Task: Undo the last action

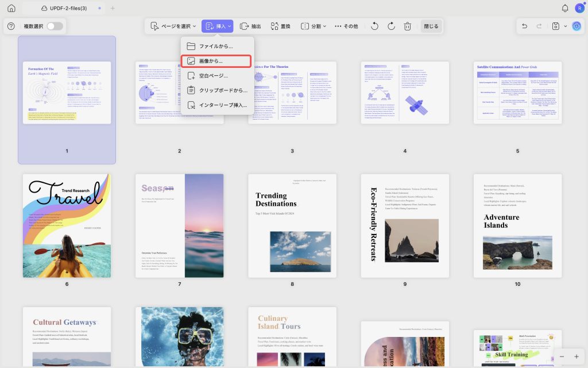Action: 525,26
